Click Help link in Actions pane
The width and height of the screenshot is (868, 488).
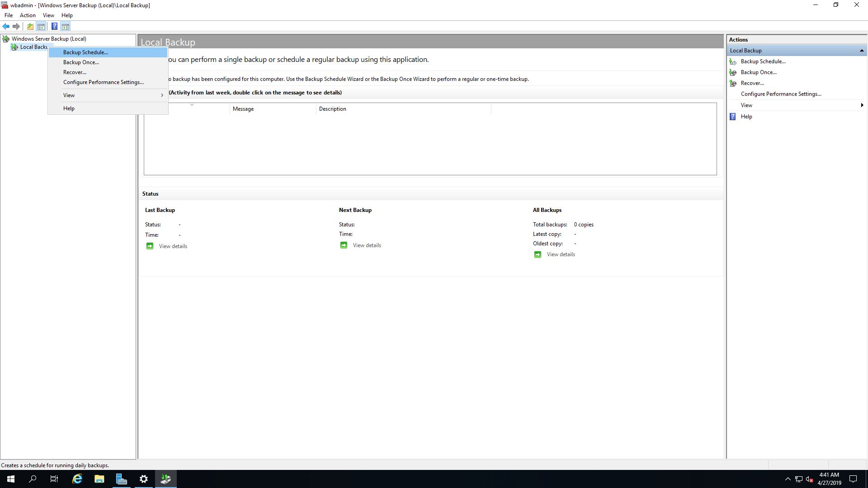(x=746, y=117)
